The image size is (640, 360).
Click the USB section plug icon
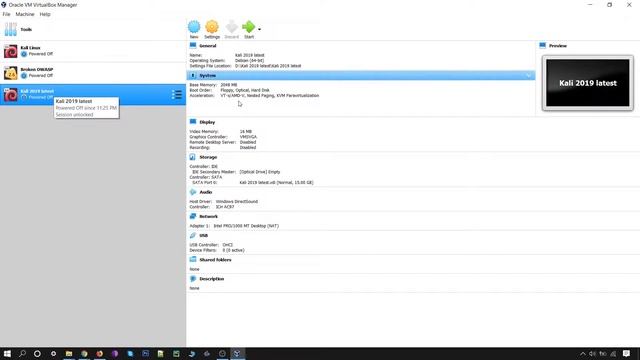coord(193,236)
